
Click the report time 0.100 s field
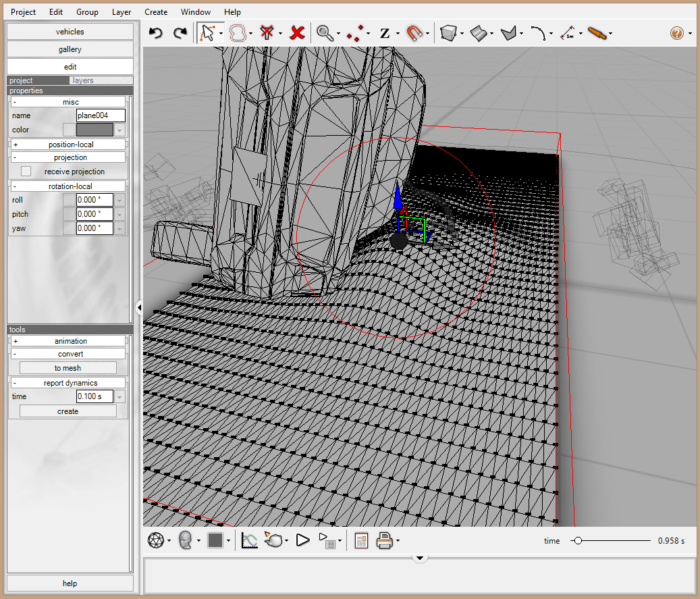pyautogui.click(x=95, y=396)
